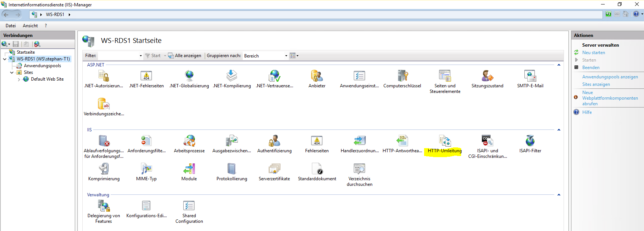This screenshot has height=231, width=644.
Task: Open the Anwendungseinstellungen feature
Action: (x=359, y=79)
